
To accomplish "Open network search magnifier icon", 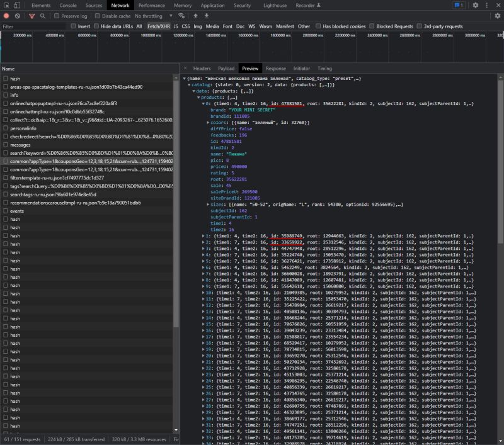I will tap(43, 16).
